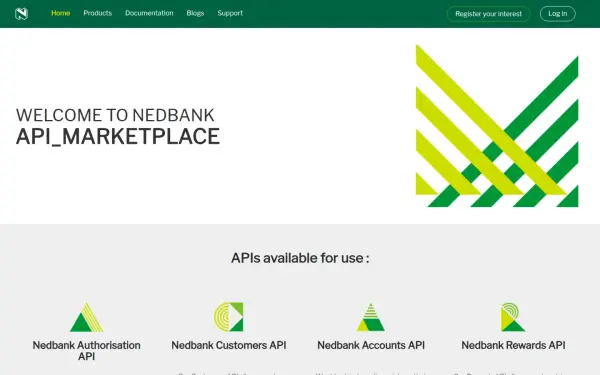600x375 pixels.
Task: Click the 'API_MARKETPLACE' heading text
Action: [x=118, y=137]
